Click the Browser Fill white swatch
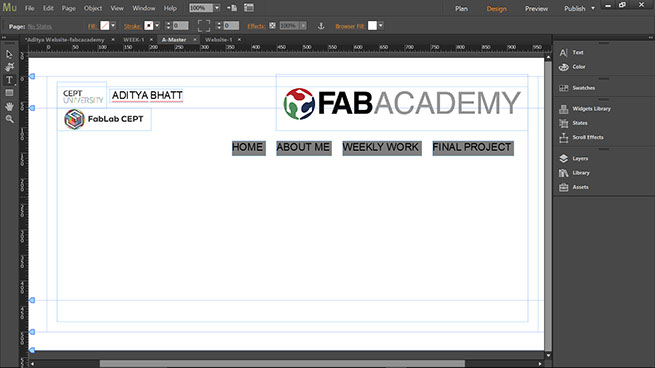This screenshot has width=655, height=368. [x=372, y=25]
